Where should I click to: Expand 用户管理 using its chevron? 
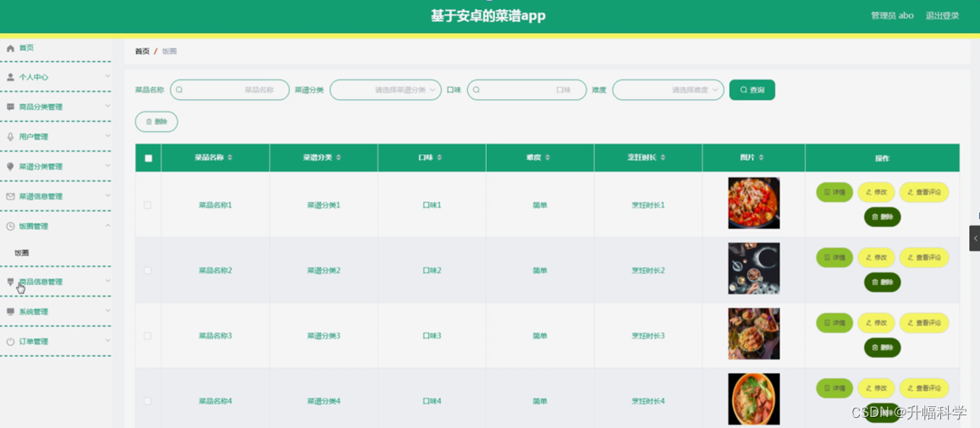(107, 135)
